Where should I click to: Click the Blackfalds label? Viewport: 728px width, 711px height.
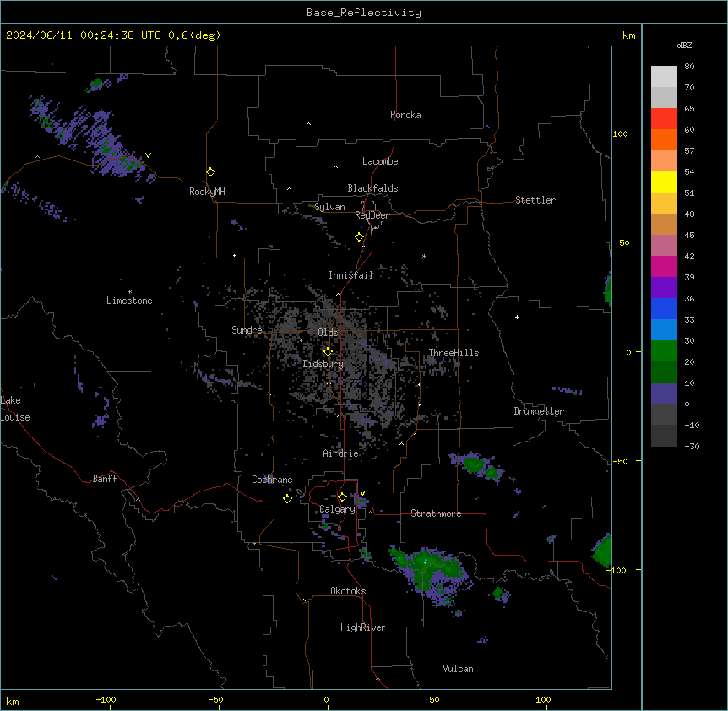(372, 188)
